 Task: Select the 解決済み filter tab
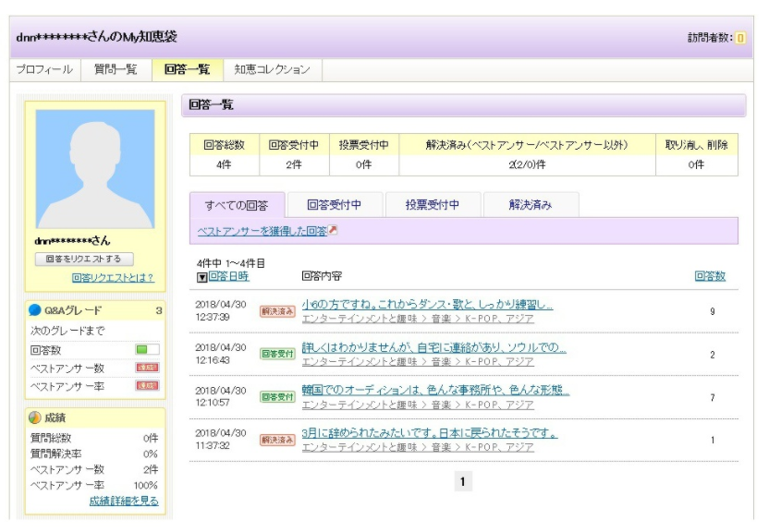(531, 205)
